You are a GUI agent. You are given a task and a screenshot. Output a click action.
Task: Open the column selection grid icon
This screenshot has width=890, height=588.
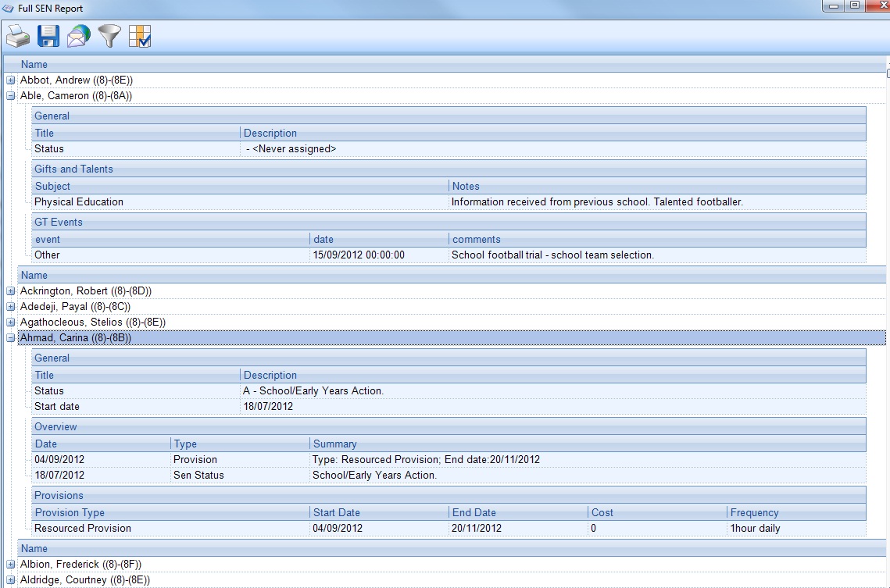140,36
